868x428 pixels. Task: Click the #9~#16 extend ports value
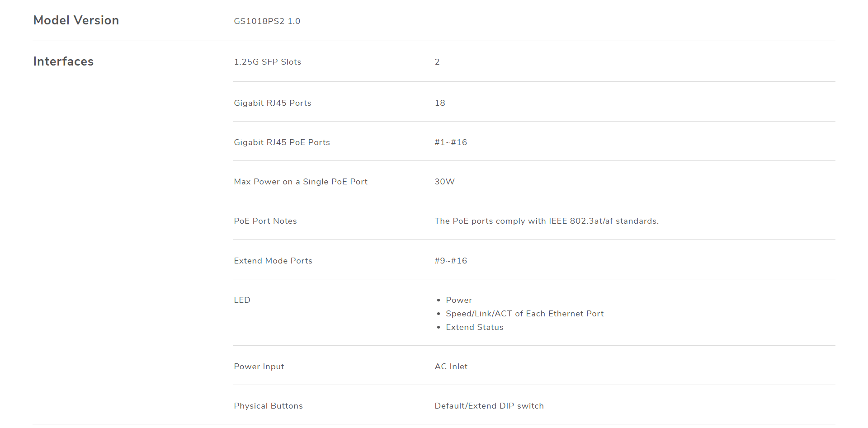click(x=451, y=261)
